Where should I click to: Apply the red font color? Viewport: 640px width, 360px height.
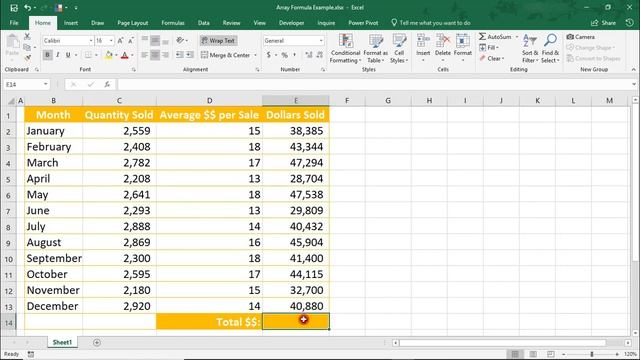tap(125, 55)
